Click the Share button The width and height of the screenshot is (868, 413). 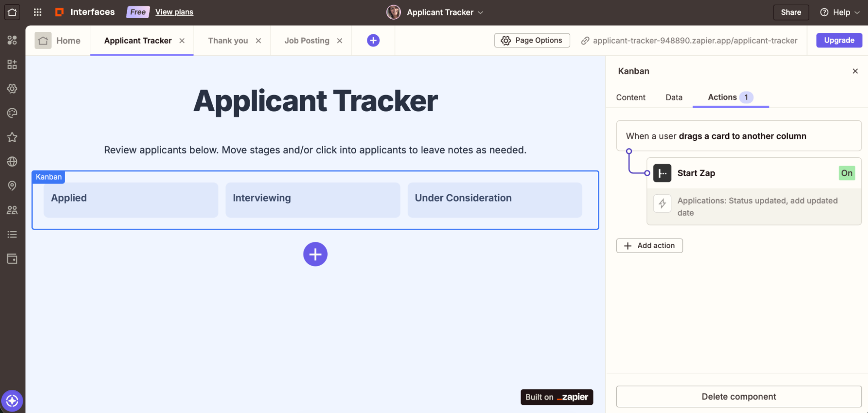pyautogui.click(x=791, y=12)
